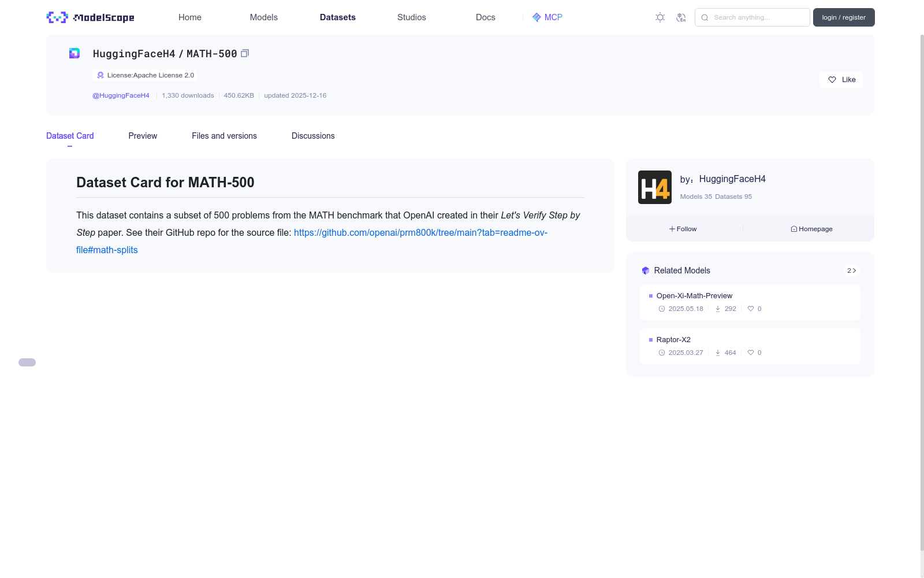Click the floating pill handle at left edge
Viewport: 924px width, 578px height.
click(27, 362)
